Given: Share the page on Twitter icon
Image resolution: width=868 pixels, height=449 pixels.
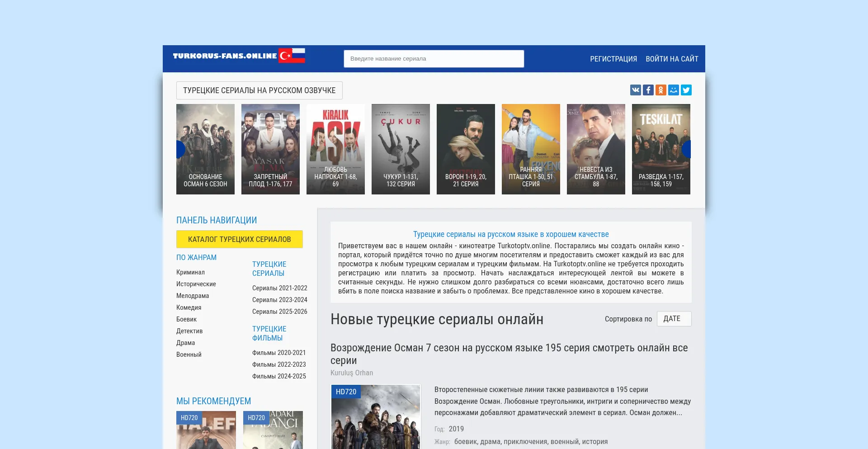Looking at the screenshot, I should coord(686,90).
